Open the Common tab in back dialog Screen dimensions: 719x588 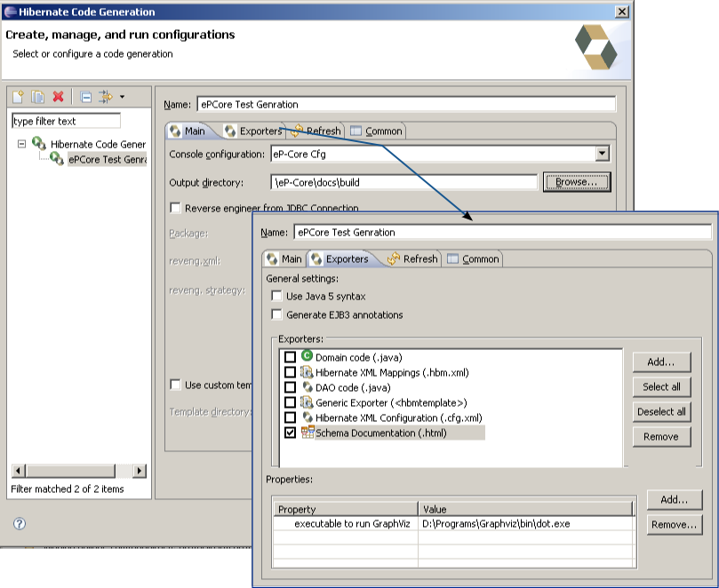point(377,131)
